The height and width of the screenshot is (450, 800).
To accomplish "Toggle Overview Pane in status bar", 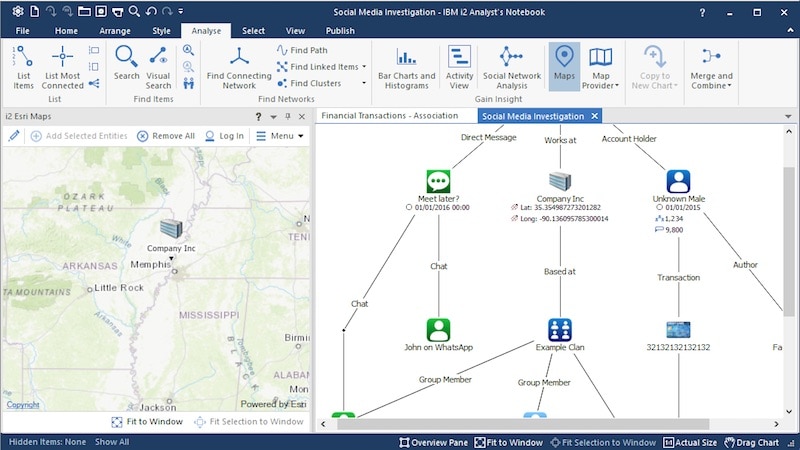I will [x=433, y=442].
